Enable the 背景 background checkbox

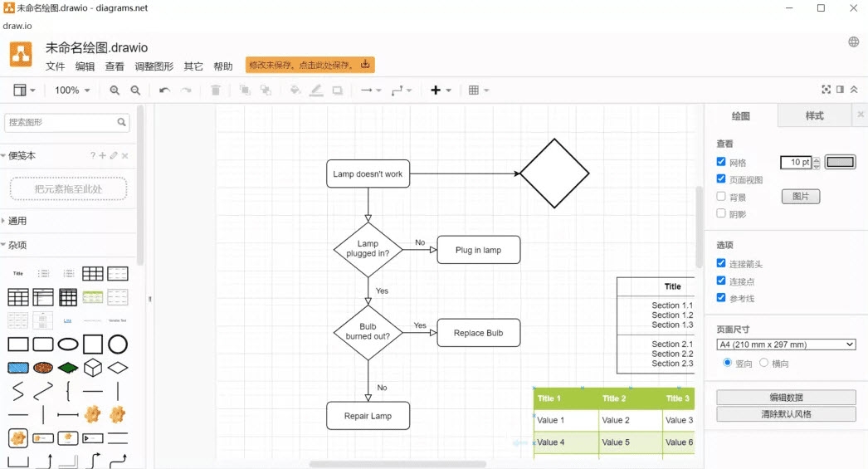click(x=721, y=197)
